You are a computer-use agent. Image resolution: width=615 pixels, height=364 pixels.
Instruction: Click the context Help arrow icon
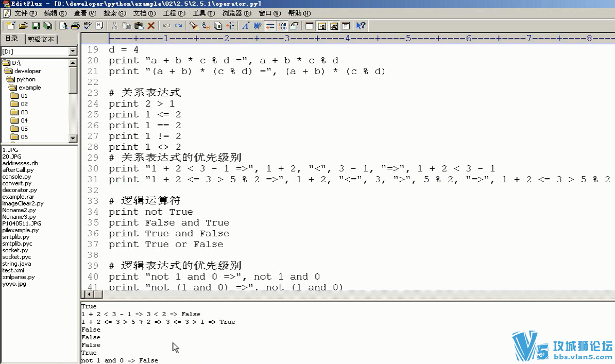(361, 26)
